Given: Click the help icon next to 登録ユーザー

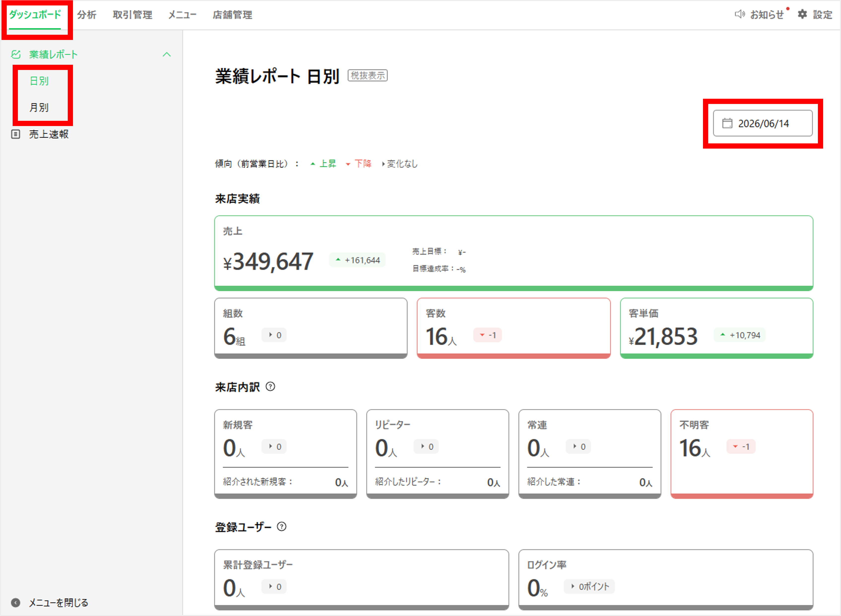Looking at the screenshot, I should [x=282, y=526].
